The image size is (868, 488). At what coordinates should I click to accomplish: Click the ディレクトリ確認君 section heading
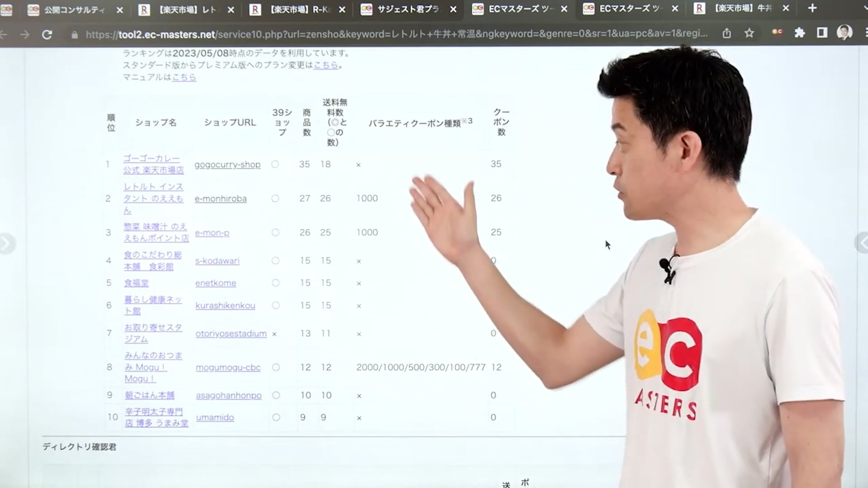80,447
